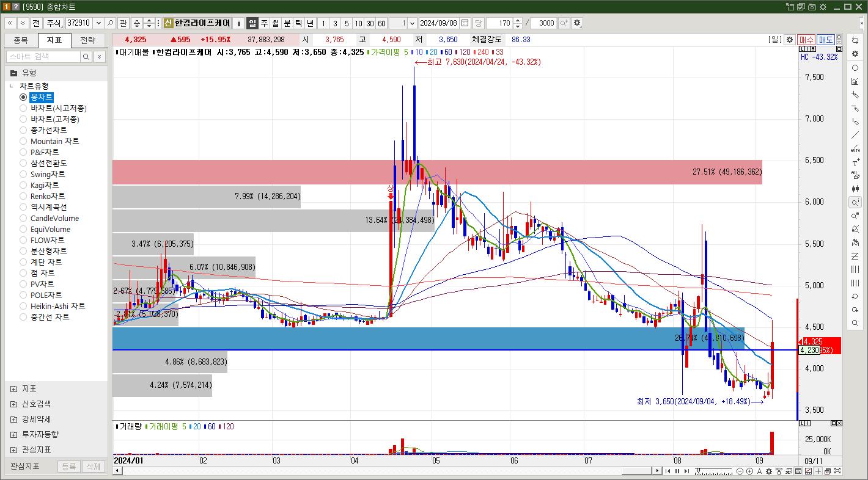Select the AUTO trend line tool
The image size is (868, 480).
[x=855, y=148]
